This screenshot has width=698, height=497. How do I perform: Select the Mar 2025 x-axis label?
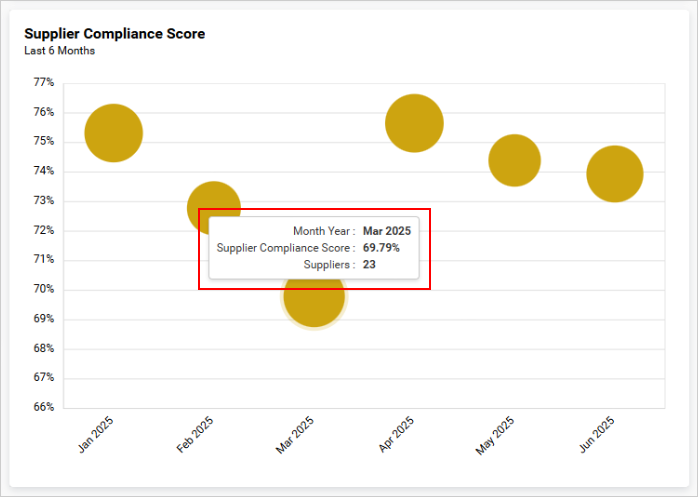(297, 435)
